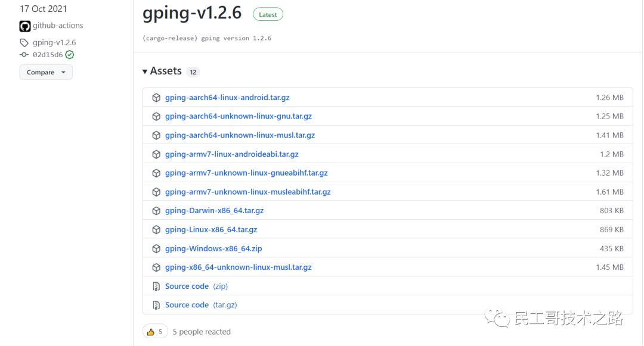
Task: Click the green verified check icon beside commit hash
Action: [70, 55]
